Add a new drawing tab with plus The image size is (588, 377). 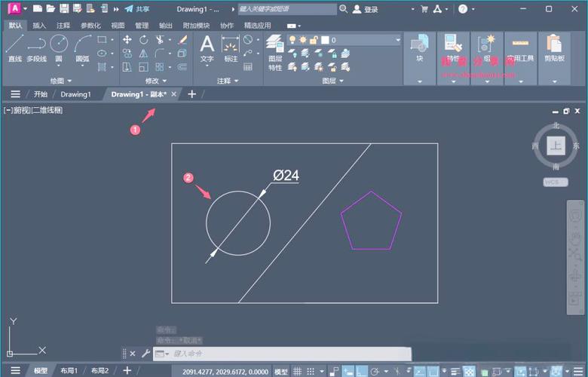point(191,94)
